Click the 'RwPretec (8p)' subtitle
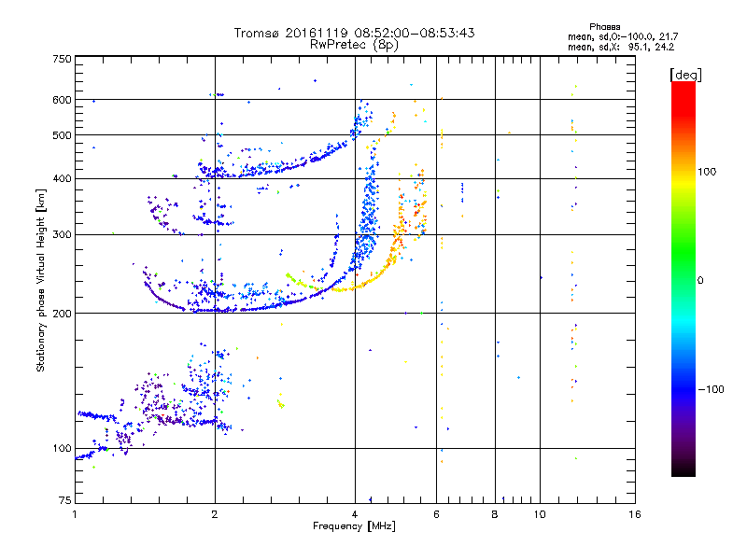747x560 pixels. tap(354, 45)
